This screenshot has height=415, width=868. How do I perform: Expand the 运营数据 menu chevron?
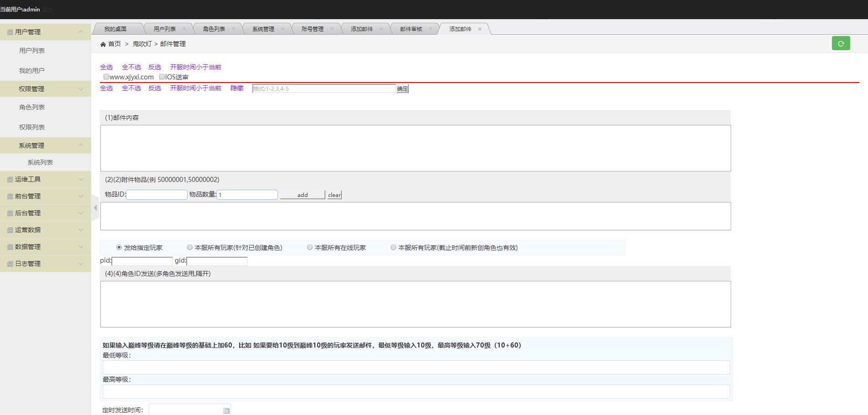pos(81,230)
